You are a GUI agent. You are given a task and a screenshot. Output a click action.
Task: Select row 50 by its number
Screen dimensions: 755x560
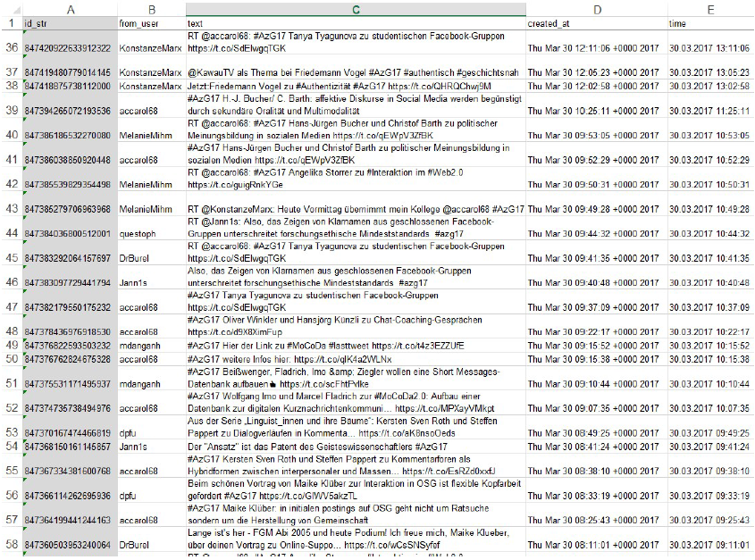[10, 359]
